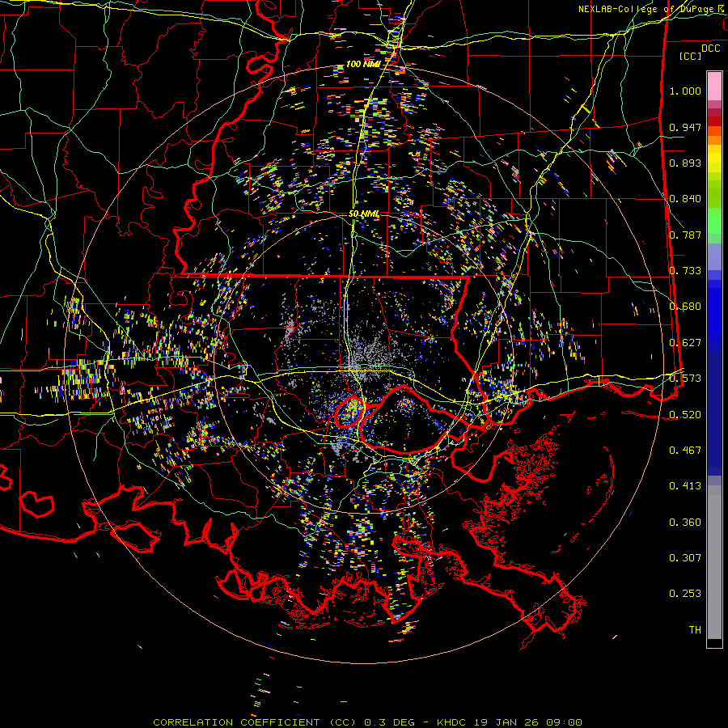Click the 0.680 scale value
The image size is (728, 728).
(685, 307)
